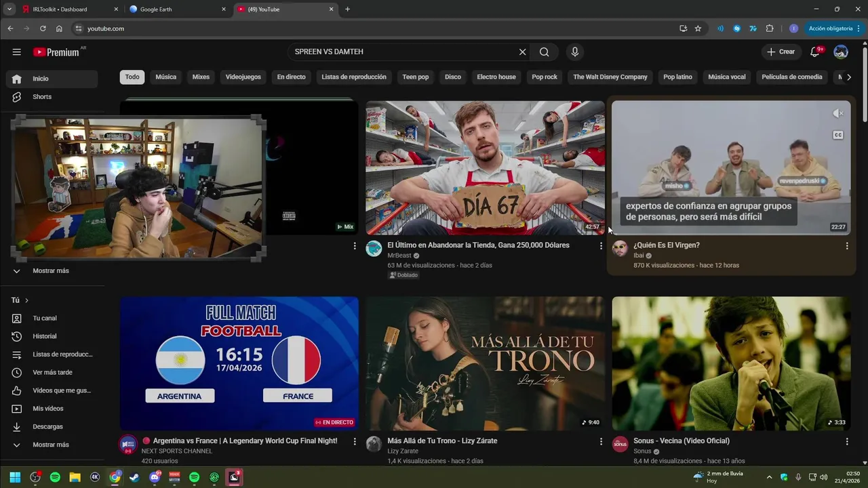Expand Mostrar más below the webcam overlay

coord(52,271)
